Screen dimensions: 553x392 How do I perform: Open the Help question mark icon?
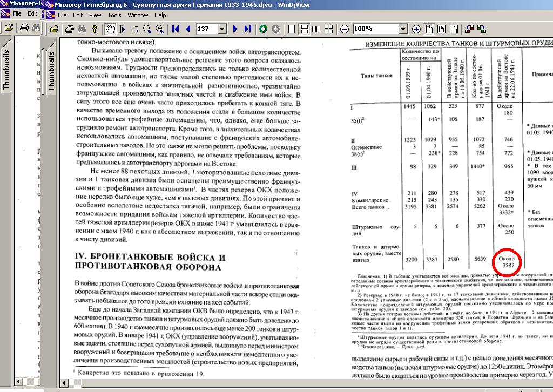[95, 29]
